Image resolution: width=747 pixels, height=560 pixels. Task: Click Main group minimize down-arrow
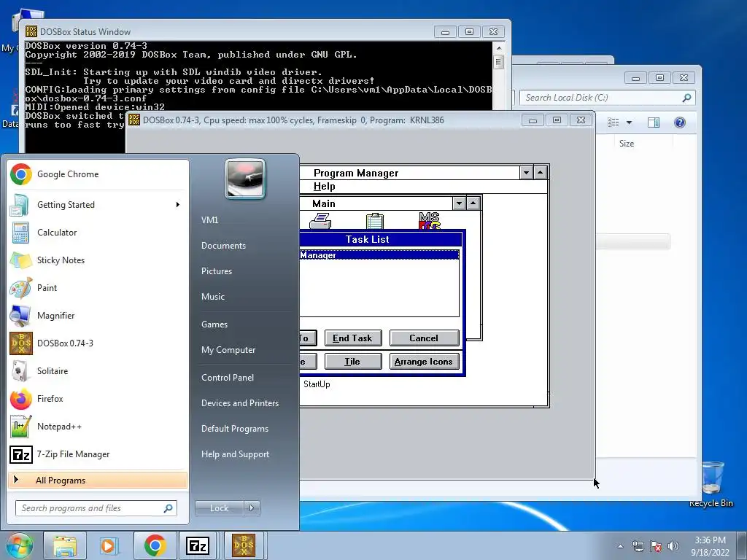pos(459,203)
